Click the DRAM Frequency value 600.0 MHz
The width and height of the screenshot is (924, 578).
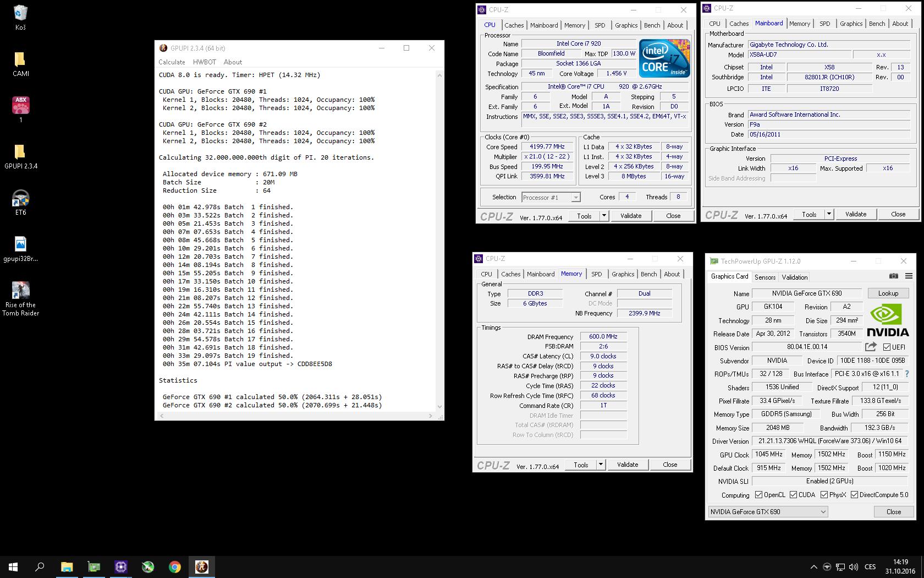pos(603,336)
